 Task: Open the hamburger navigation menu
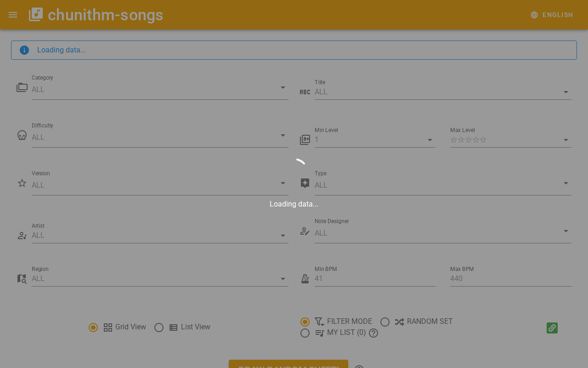(13, 15)
